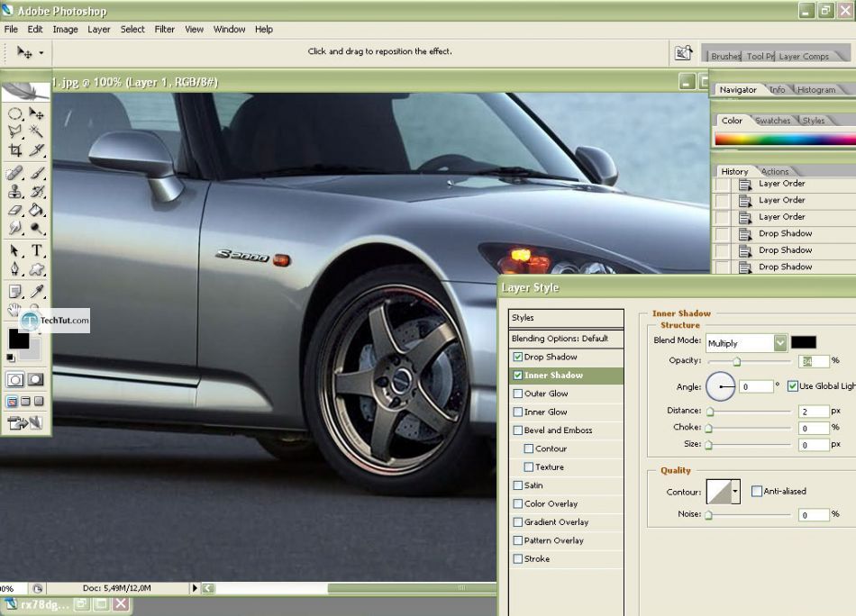This screenshot has width=856, height=616.
Task: Toggle the File Browser icon in options bar
Action: click(x=684, y=53)
